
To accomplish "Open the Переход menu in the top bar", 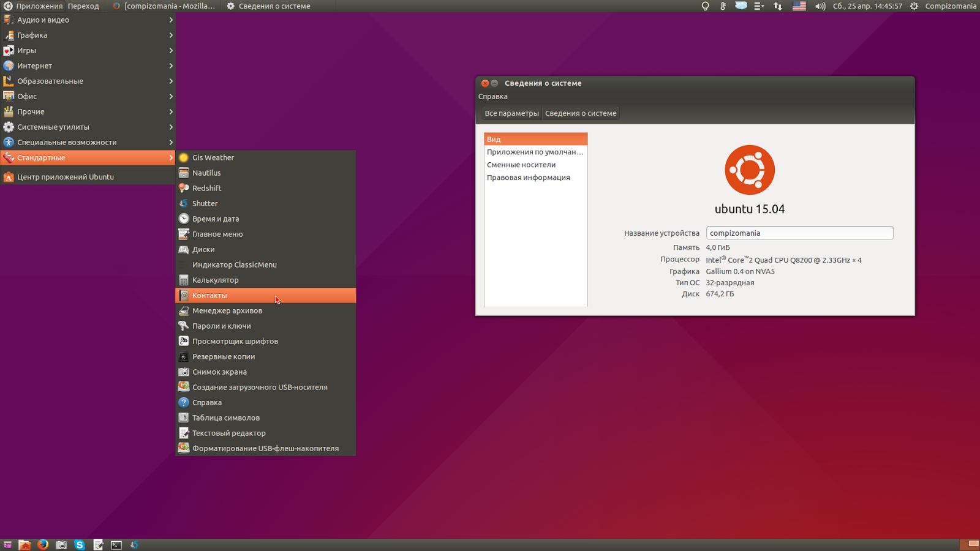I will click(x=83, y=6).
